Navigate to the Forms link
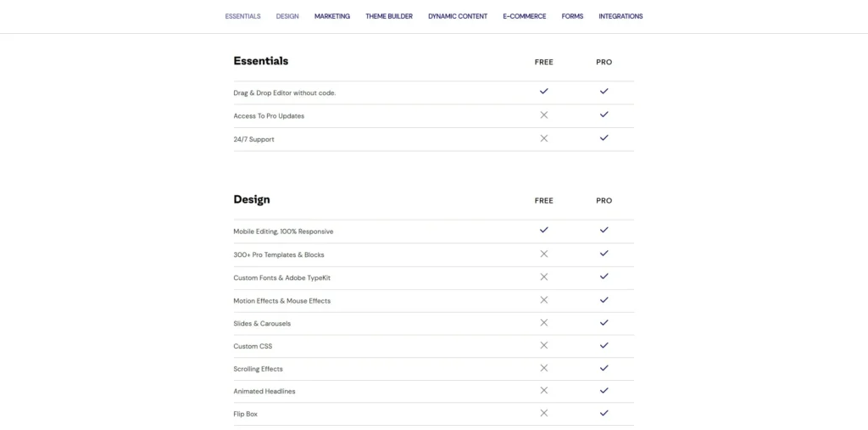This screenshot has height=430, width=868. tap(572, 16)
